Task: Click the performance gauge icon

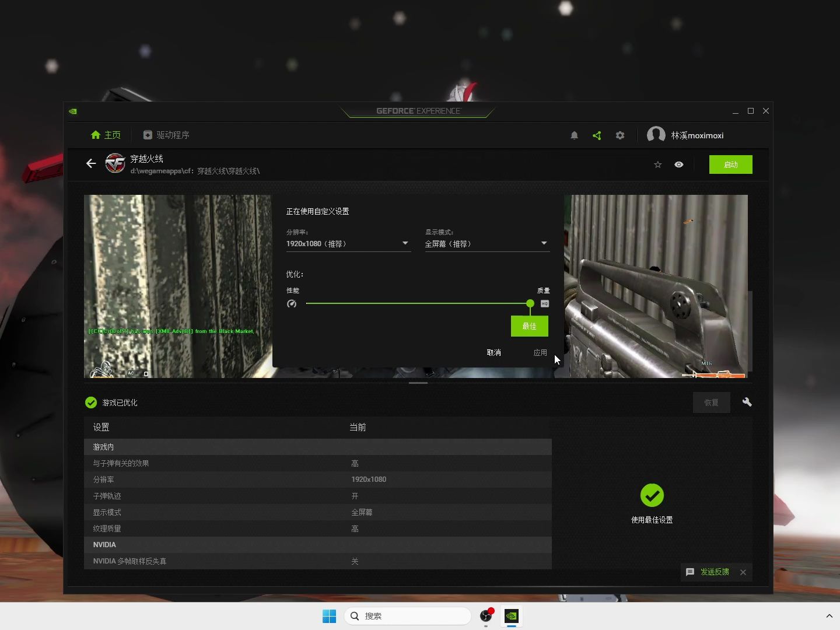Action: tap(292, 303)
